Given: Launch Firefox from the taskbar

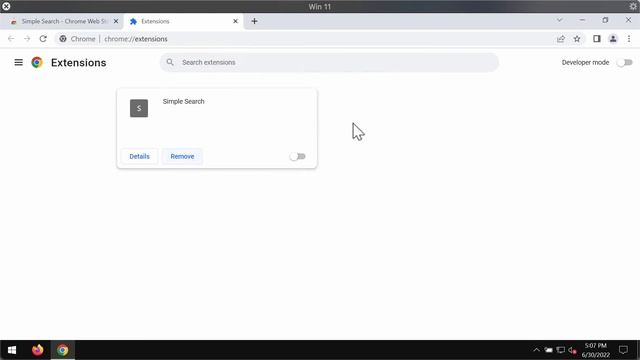Looking at the screenshot, I should (38, 350).
